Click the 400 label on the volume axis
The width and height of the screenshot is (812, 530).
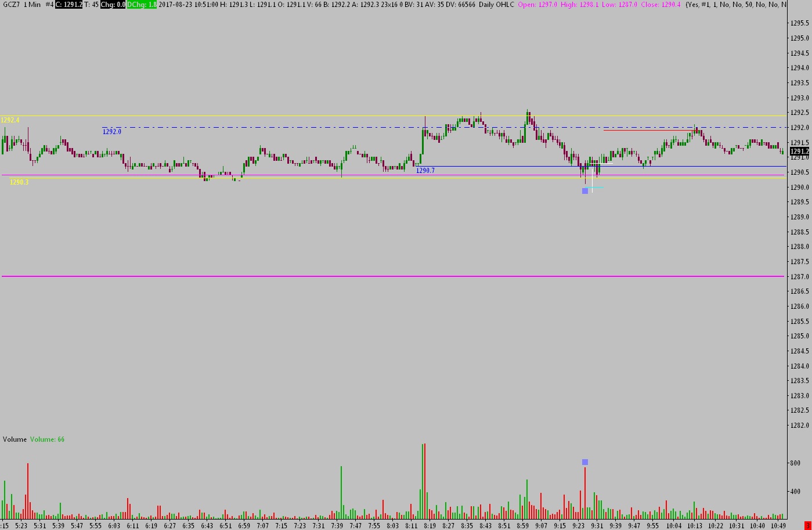click(x=795, y=492)
